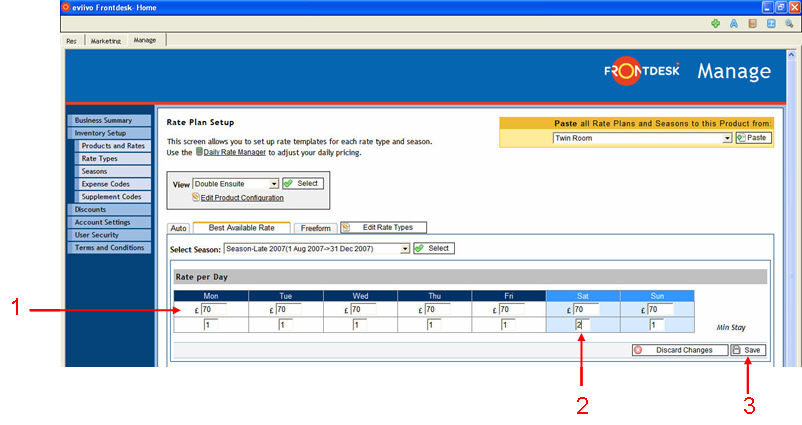Image resolution: width=802 pixels, height=425 pixels.
Task: Click the blue square toolbar icon beside the magnifier
Action: click(x=771, y=23)
